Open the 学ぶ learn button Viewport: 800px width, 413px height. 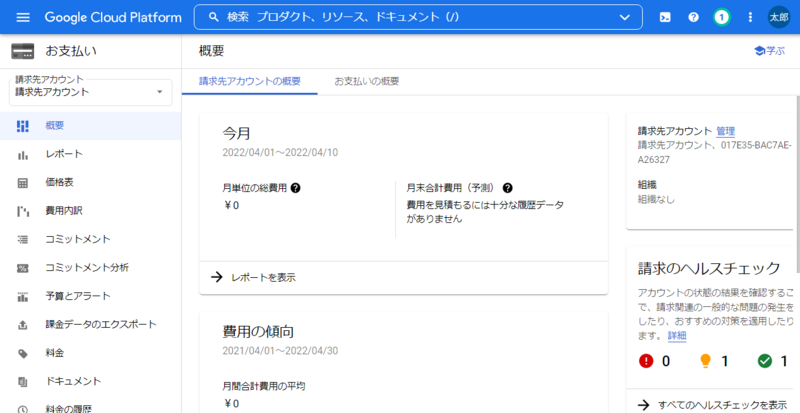point(769,50)
